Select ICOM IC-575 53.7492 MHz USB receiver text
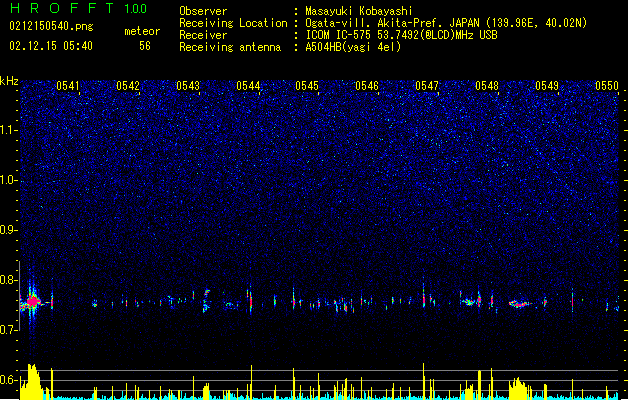This screenshot has width=629, height=400. (x=401, y=35)
